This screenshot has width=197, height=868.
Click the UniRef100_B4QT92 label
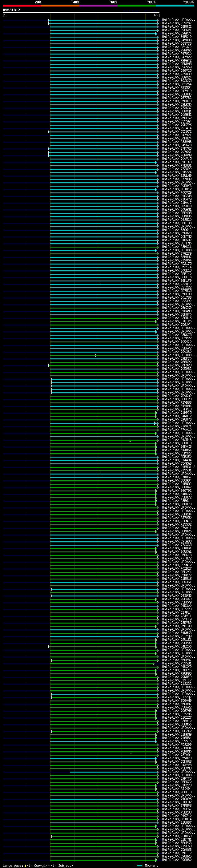(x=176, y=491)
